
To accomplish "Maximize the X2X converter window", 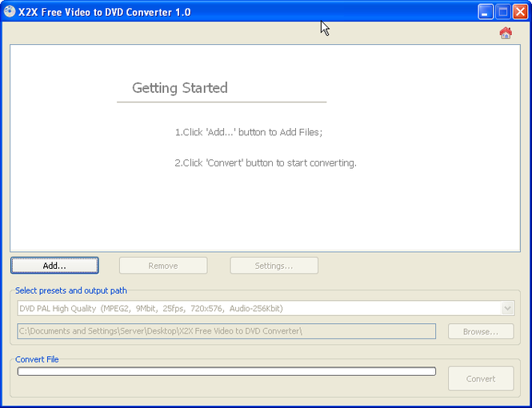I will pyautogui.click(x=503, y=12).
